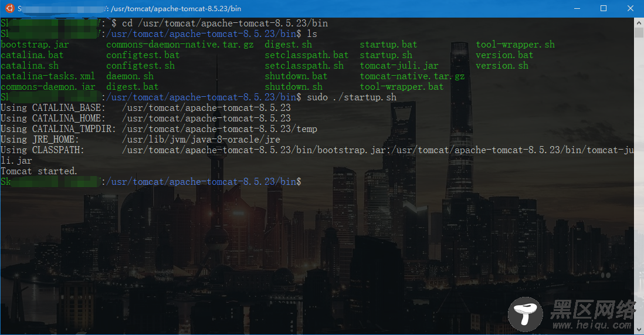Screen dimensions: 644x335
Task: Close the terminal window
Action: pos(631,8)
